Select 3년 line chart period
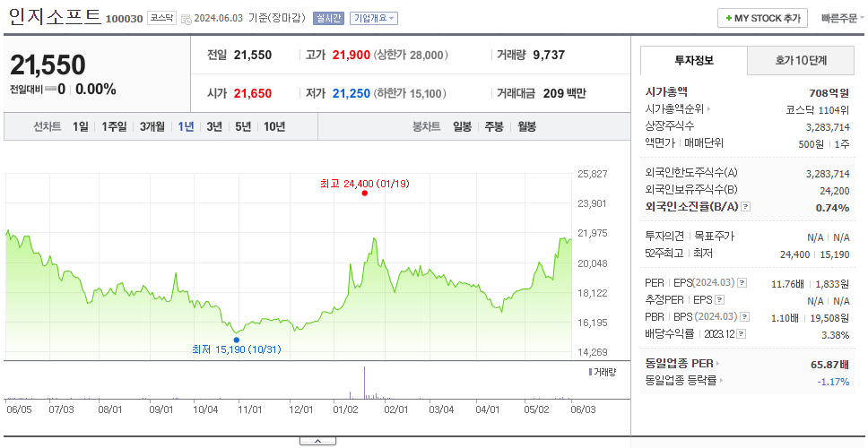Viewport: 868px width, 448px height. click(214, 126)
